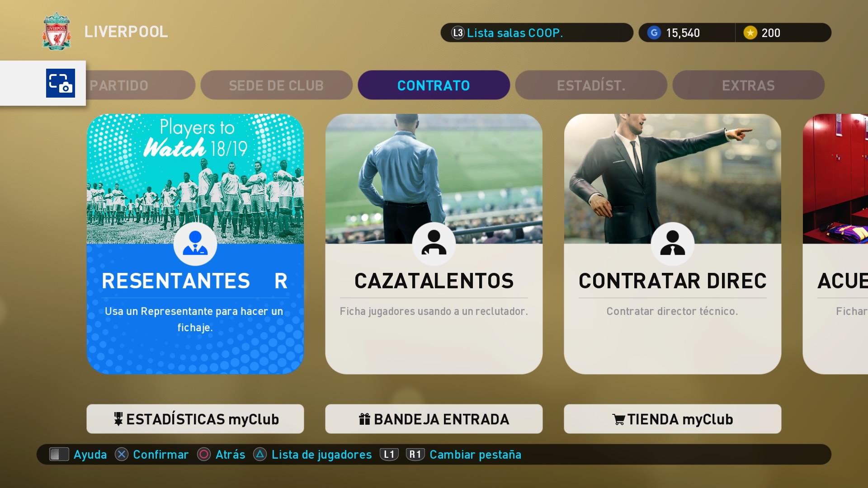Click the circle Atrás button icon
The width and height of the screenshot is (868, 488).
point(204,454)
